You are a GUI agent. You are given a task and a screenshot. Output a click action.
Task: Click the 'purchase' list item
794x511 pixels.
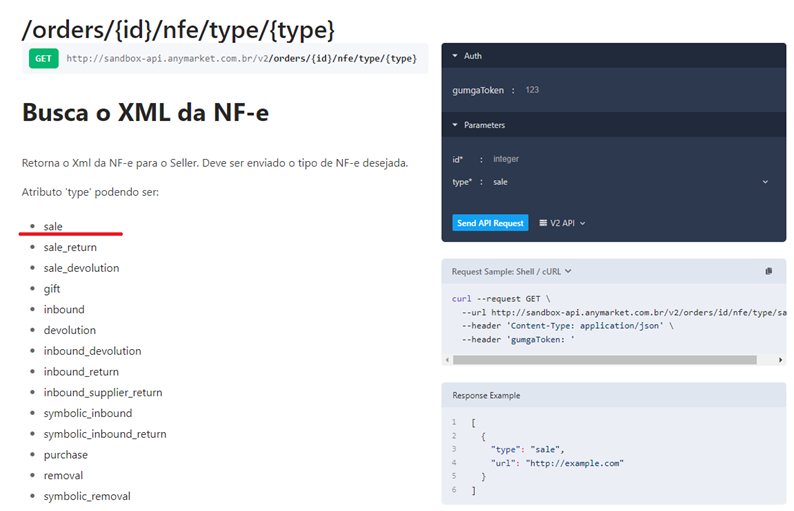pos(65,455)
